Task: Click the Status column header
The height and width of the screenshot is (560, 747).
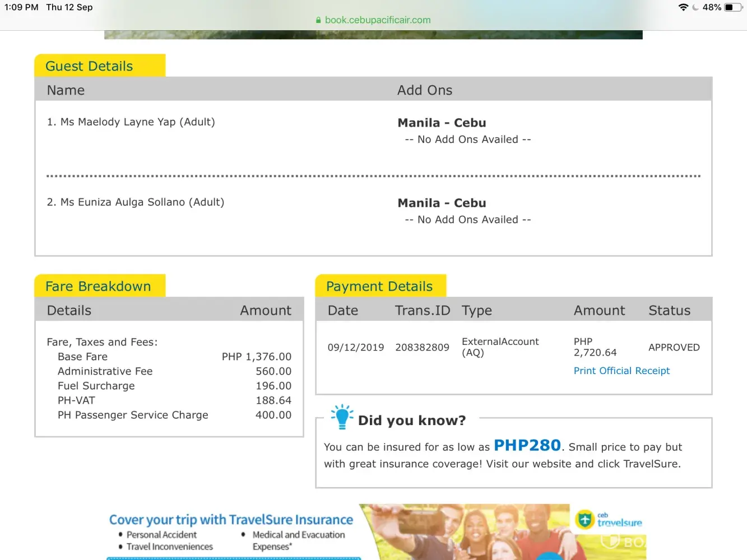Action: click(670, 310)
